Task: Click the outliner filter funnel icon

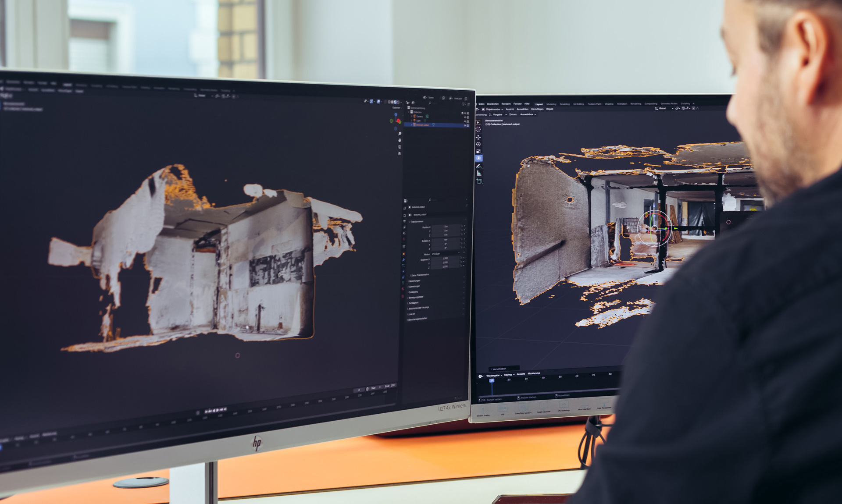Action: point(463,104)
